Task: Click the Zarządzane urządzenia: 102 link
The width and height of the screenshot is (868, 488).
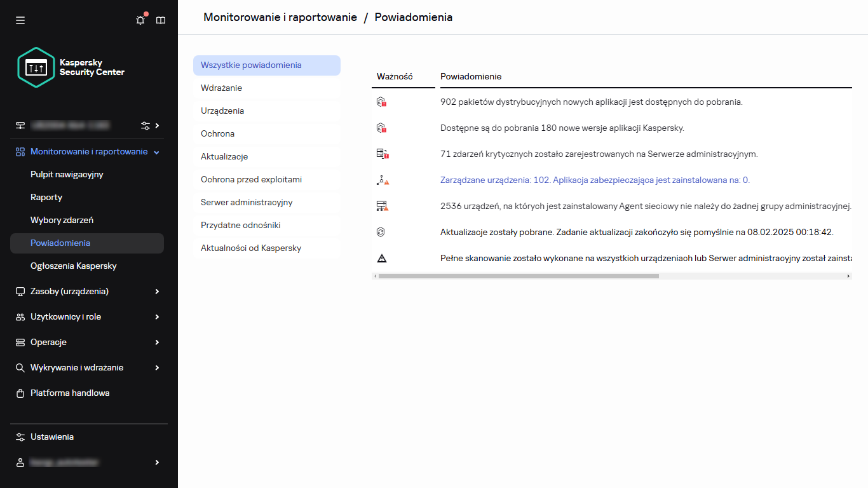Action: tap(595, 180)
